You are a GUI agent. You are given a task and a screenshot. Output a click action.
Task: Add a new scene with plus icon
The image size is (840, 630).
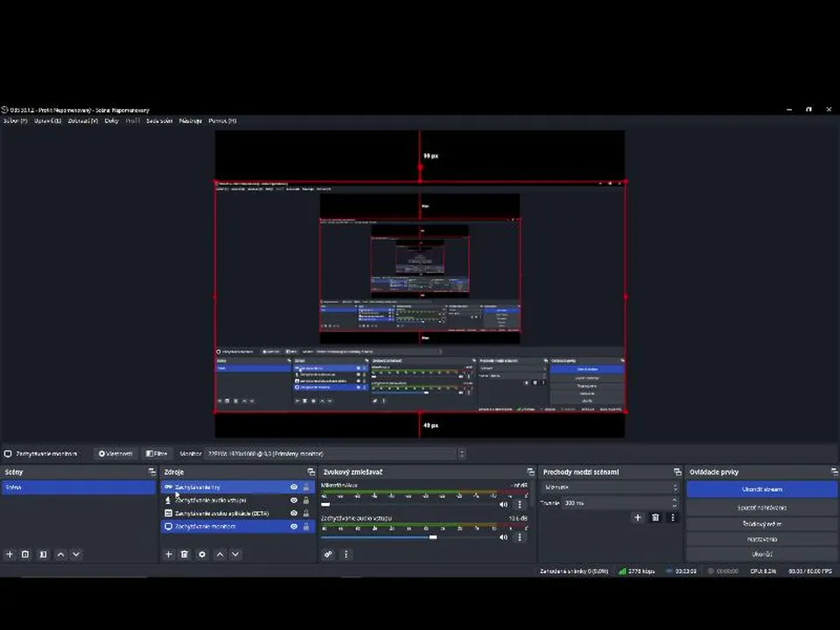[x=9, y=555]
